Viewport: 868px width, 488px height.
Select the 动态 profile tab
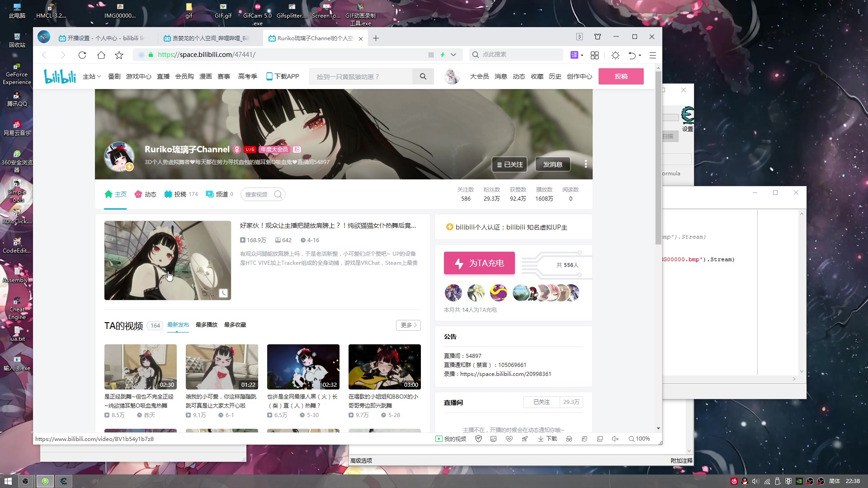(x=145, y=194)
